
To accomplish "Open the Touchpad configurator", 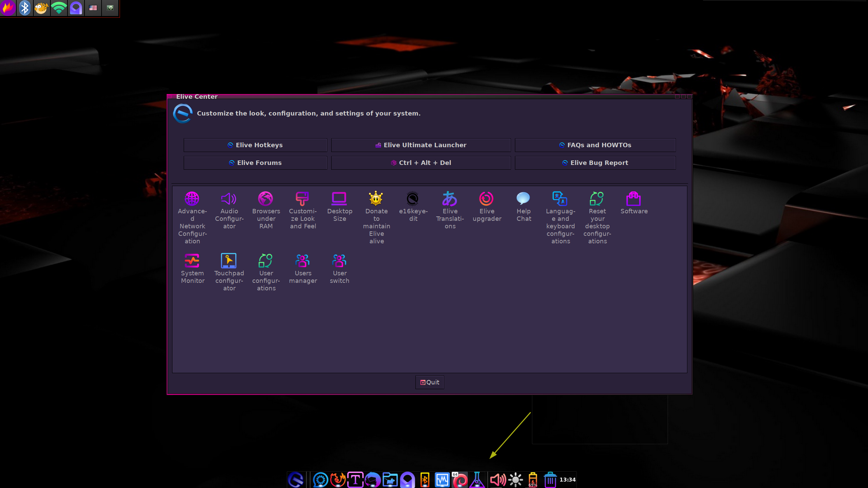I will click(229, 272).
